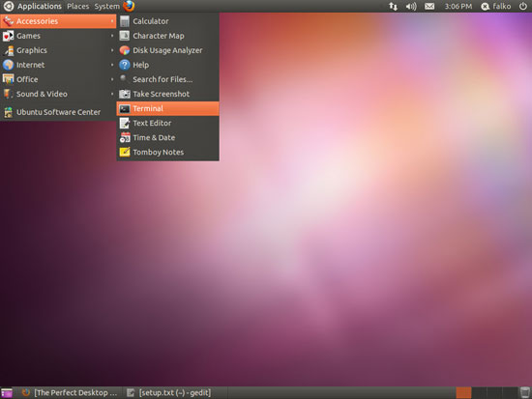Click the Sound & Video icon
The image size is (532, 399).
(8, 94)
